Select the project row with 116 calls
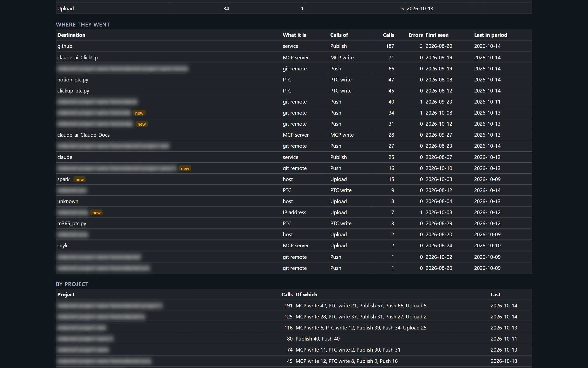Screen dimensions: 588x368 [x=294, y=328]
